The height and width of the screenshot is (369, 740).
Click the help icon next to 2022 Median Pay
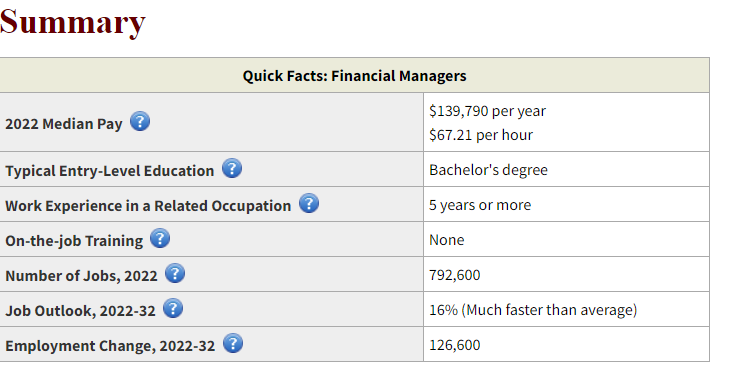point(140,121)
